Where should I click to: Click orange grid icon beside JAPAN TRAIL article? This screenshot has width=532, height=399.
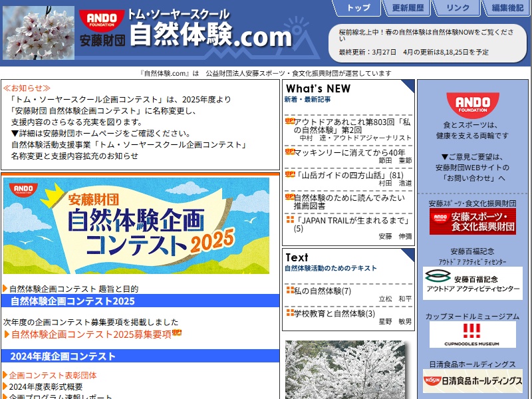click(290, 219)
